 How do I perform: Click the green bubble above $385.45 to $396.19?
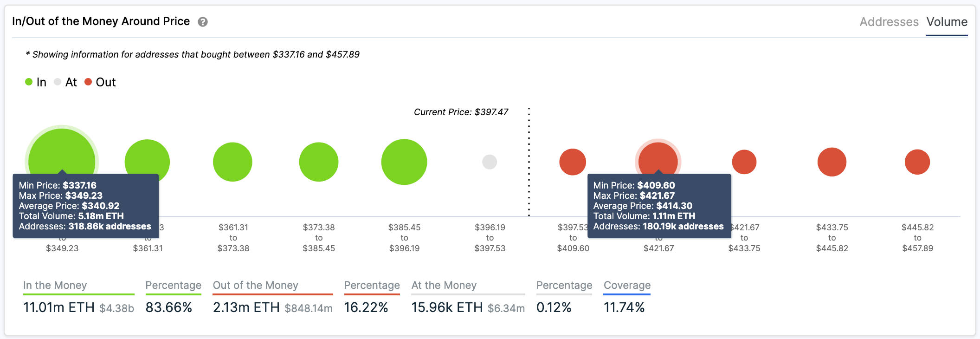404,162
